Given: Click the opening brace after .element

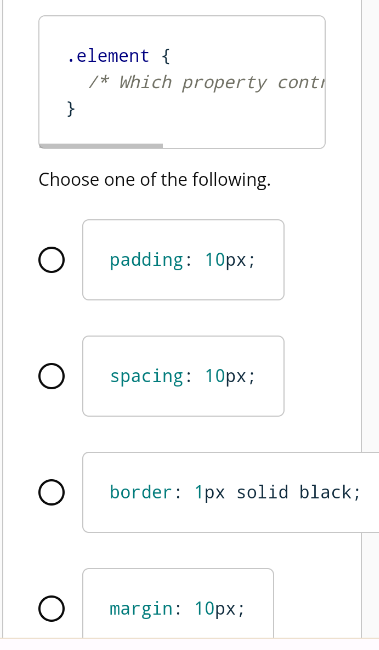Looking at the screenshot, I should pyautogui.click(x=165, y=56).
